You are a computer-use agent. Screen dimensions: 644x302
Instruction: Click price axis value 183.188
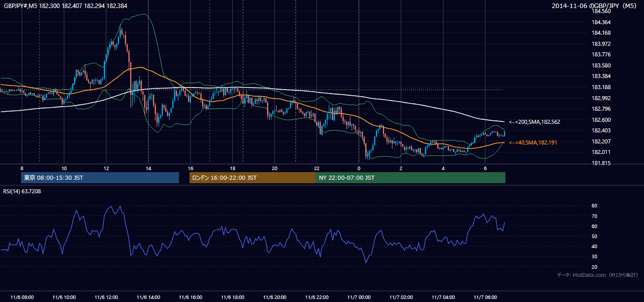601,87
